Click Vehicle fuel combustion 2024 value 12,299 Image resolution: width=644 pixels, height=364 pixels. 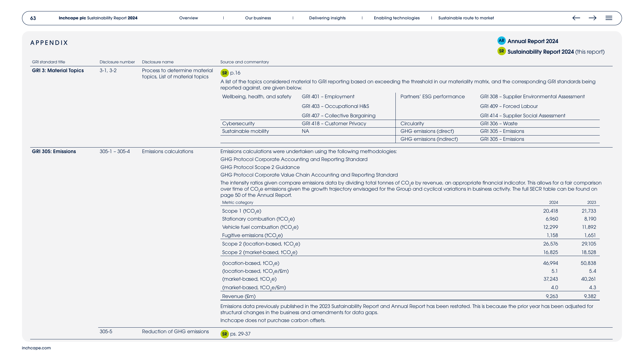(550, 227)
